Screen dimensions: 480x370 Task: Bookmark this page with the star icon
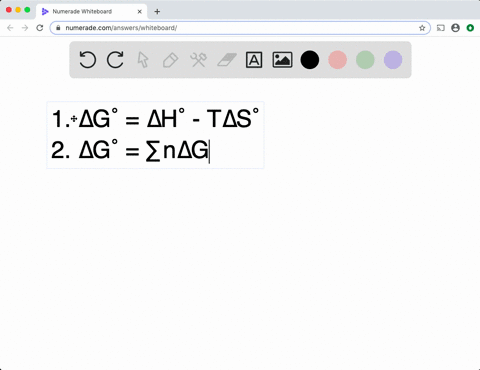422,28
